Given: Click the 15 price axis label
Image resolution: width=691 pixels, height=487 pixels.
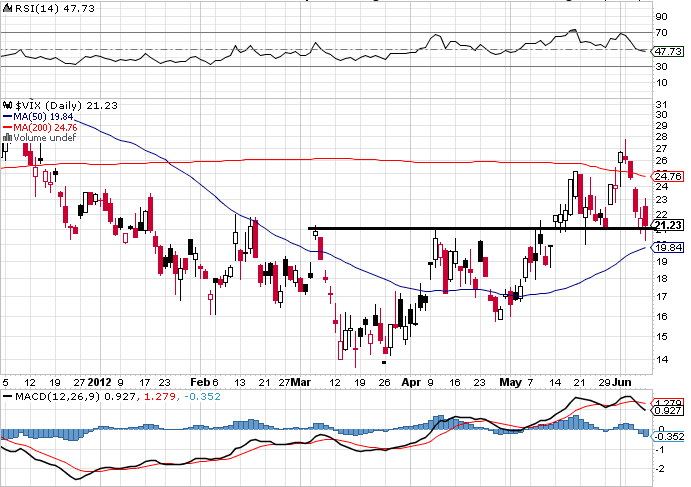Looking at the screenshot, I should (x=661, y=337).
